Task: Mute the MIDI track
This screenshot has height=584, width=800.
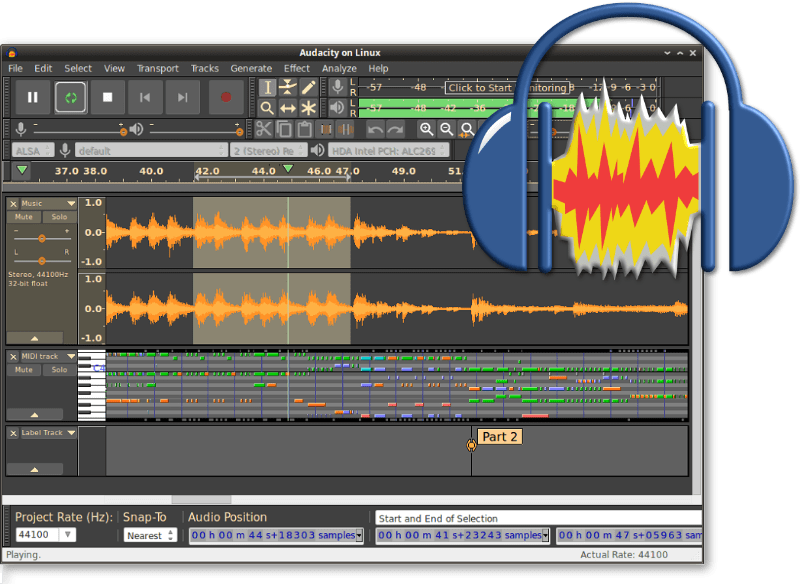Action: (x=23, y=370)
